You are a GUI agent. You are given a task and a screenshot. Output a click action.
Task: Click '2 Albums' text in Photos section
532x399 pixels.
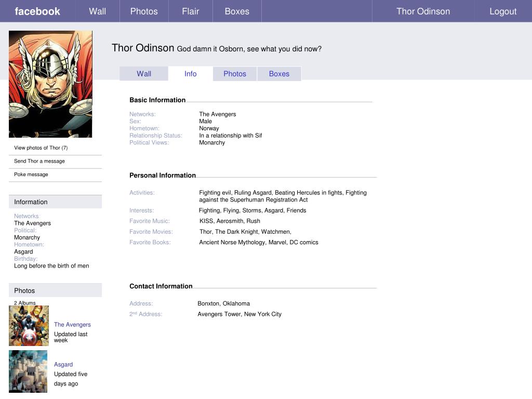pyautogui.click(x=25, y=303)
